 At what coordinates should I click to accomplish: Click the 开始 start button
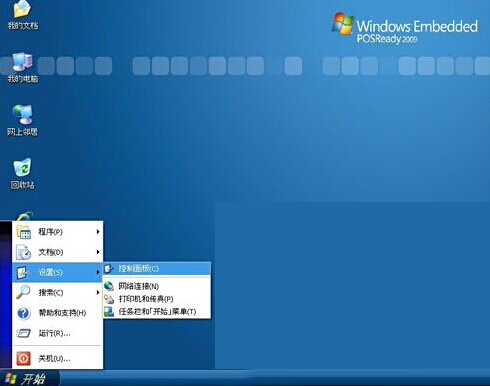[29, 379]
